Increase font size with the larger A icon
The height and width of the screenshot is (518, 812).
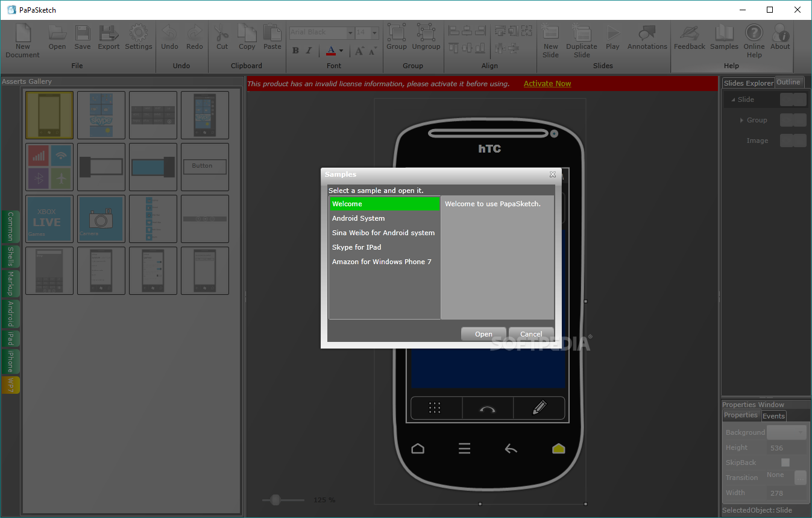[359, 51]
